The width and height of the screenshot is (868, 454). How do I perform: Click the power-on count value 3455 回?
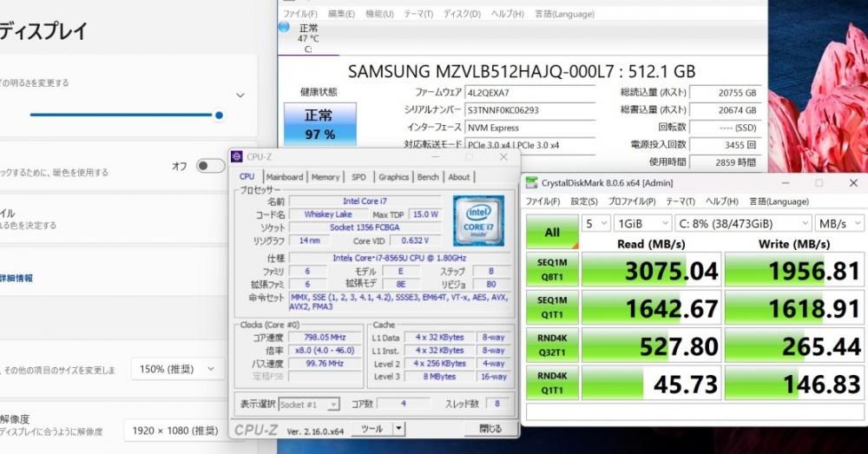point(725,144)
